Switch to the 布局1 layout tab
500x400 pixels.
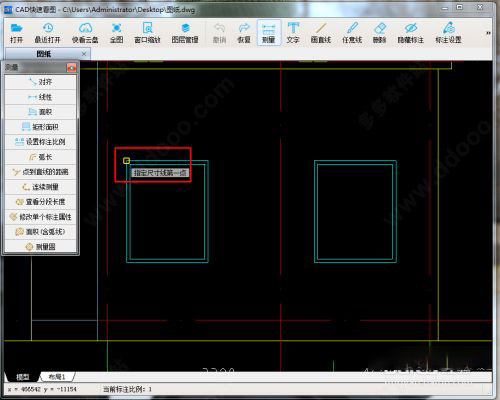pos(57,377)
